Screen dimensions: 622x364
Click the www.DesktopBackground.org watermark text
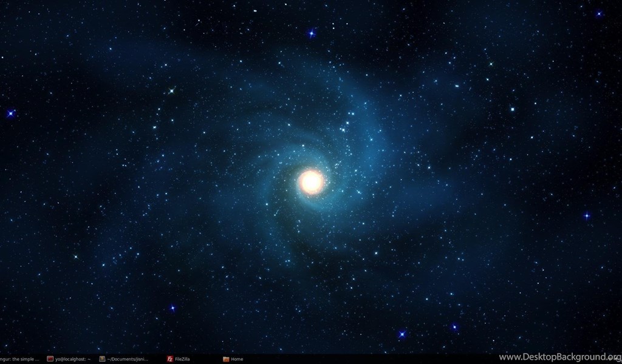(x=559, y=357)
